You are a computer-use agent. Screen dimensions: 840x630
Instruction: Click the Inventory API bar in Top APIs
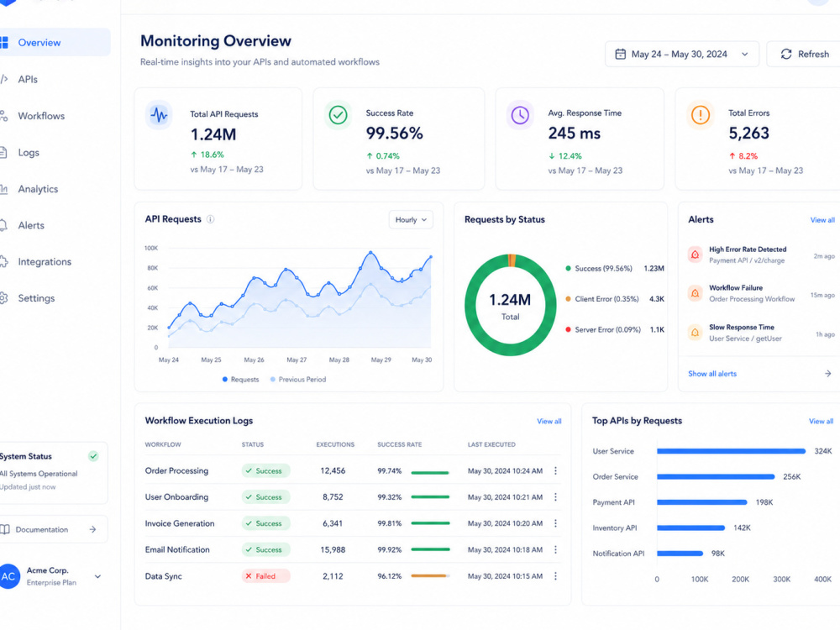point(690,528)
